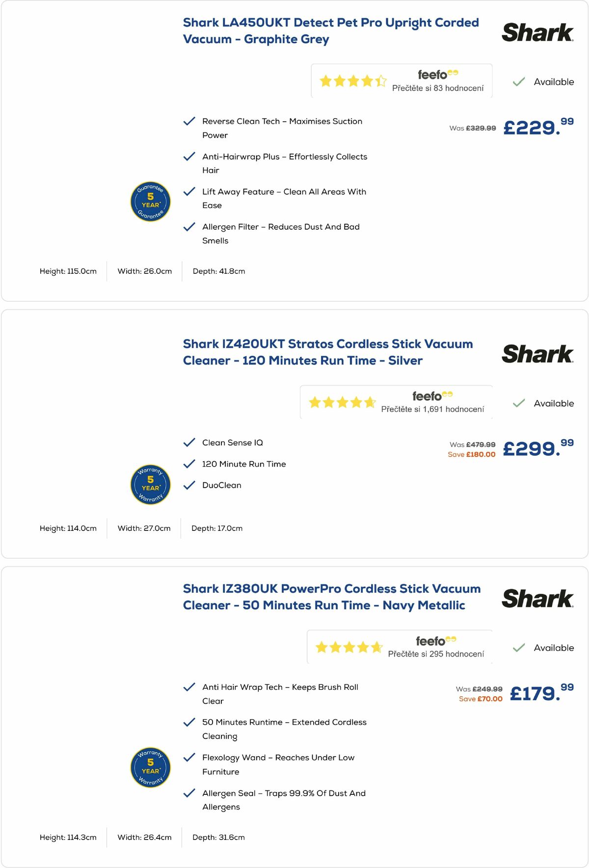Image resolution: width=589 pixels, height=868 pixels.
Task: Click the checkmark beside Clean Sense IQ feature
Action: 188,442
